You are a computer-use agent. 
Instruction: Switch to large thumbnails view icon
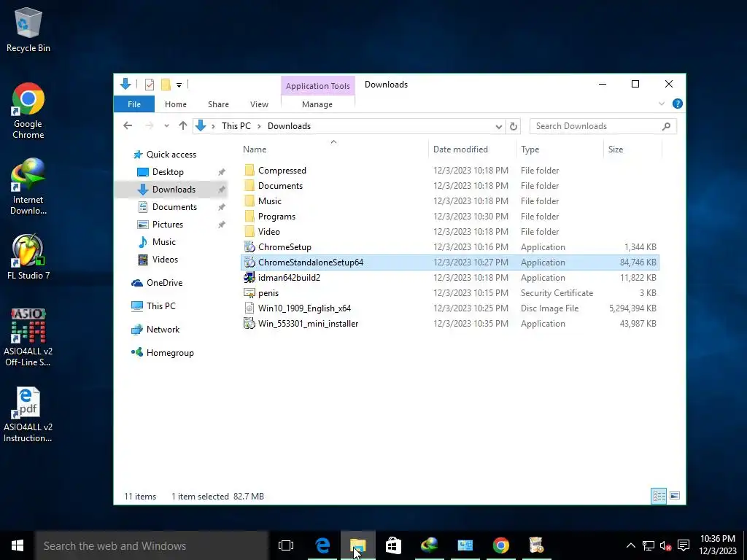[675, 496]
